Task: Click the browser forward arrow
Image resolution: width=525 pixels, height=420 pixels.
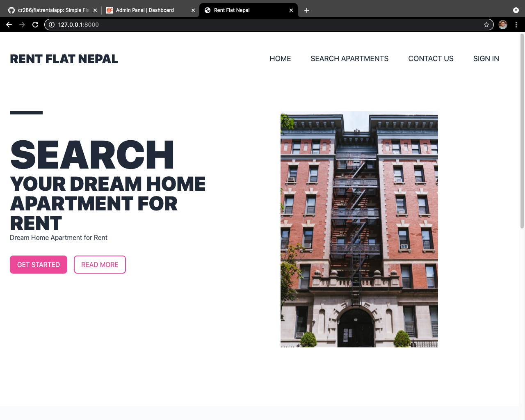Action: tap(22, 25)
